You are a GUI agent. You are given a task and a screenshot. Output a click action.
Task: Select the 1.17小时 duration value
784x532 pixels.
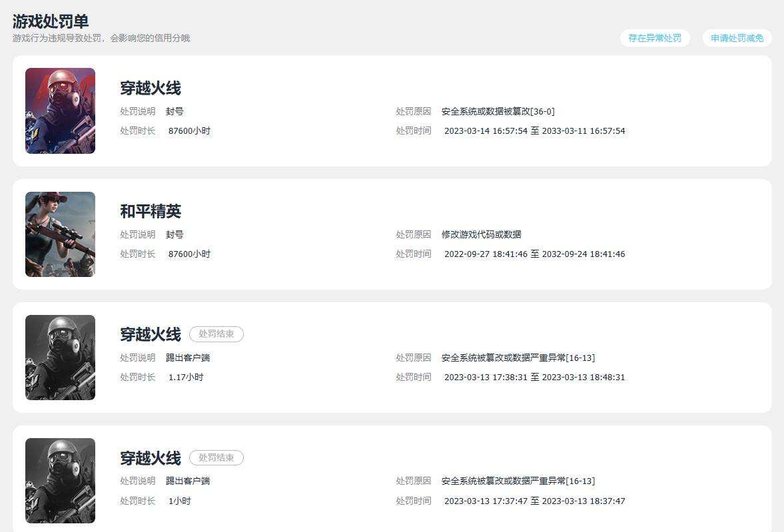coord(186,378)
